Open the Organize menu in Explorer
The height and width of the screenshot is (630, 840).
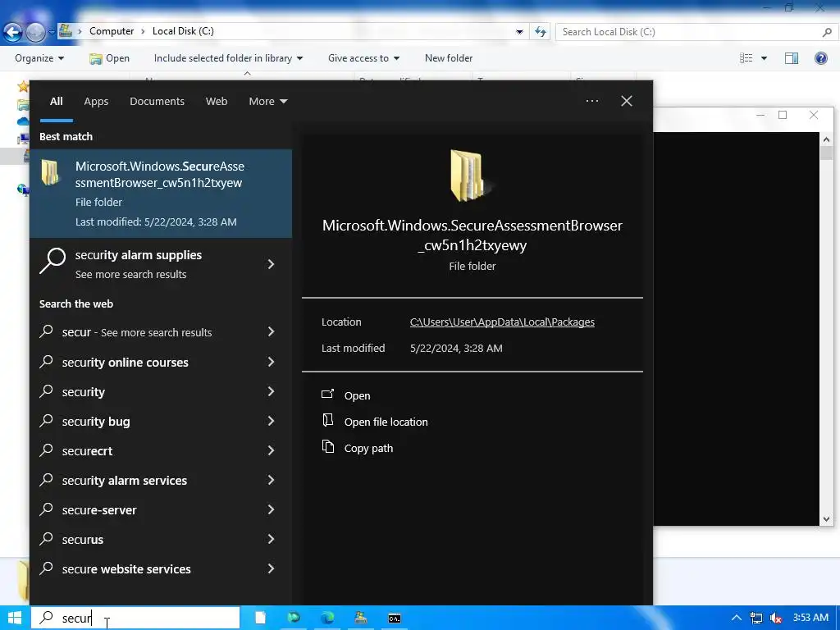pos(39,58)
